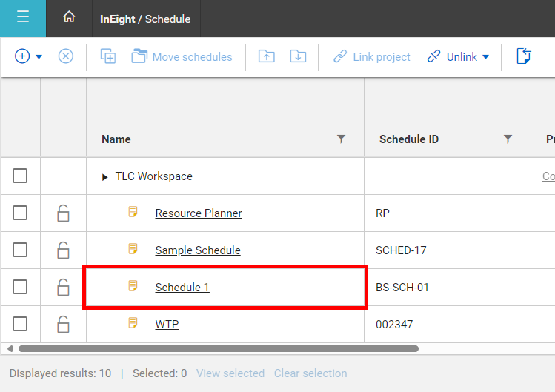Screen dimensions: 555x392
Task: Click the horizontal scrollbar thumb
Action: pos(219,349)
